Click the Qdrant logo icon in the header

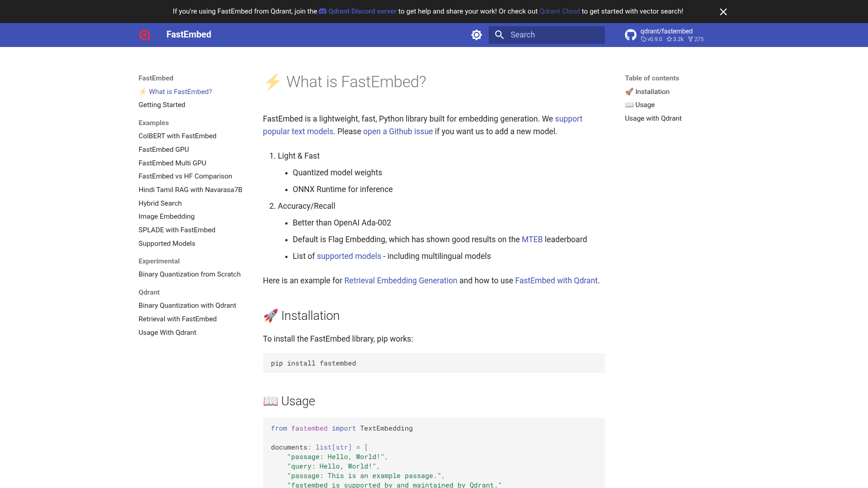pos(144,35)
